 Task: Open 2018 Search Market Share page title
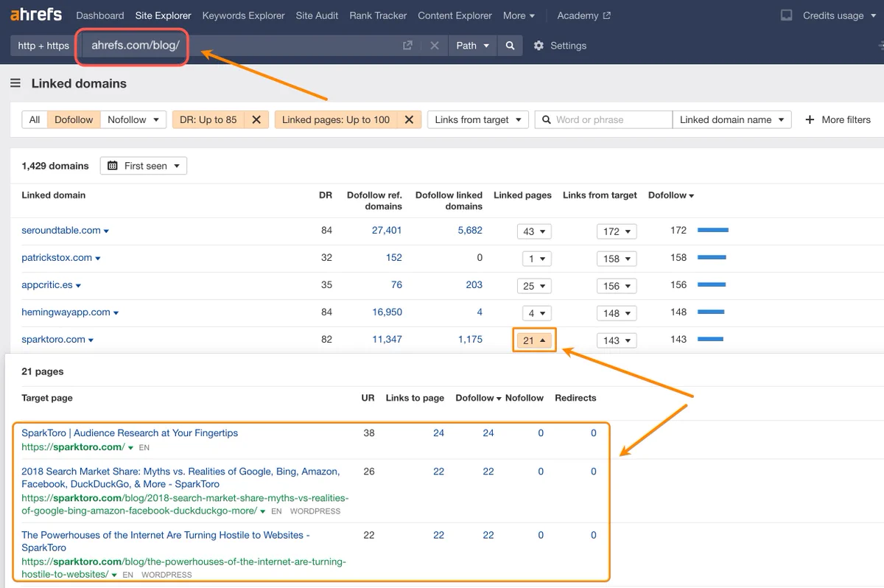point(180,477)
